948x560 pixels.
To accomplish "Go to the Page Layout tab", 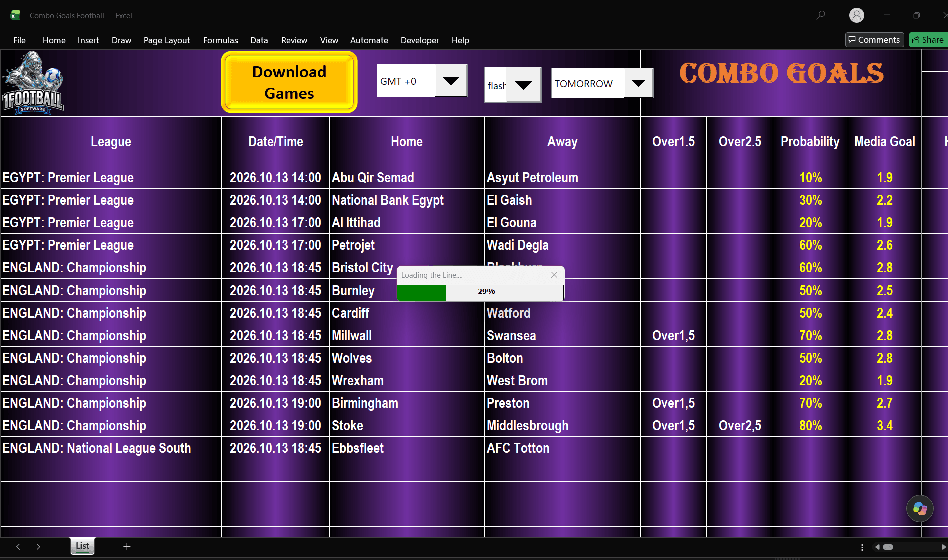I will (167, 40).
